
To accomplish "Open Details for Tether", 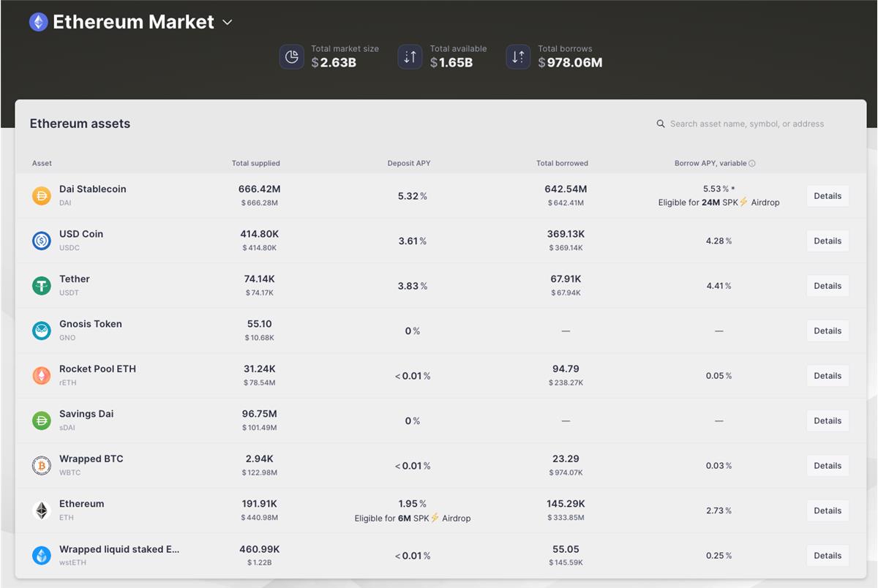I will pos(828,286).
